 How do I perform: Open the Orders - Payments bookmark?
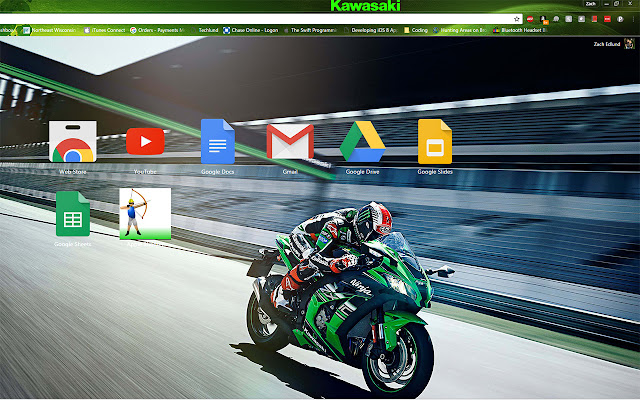click(158, 30)
